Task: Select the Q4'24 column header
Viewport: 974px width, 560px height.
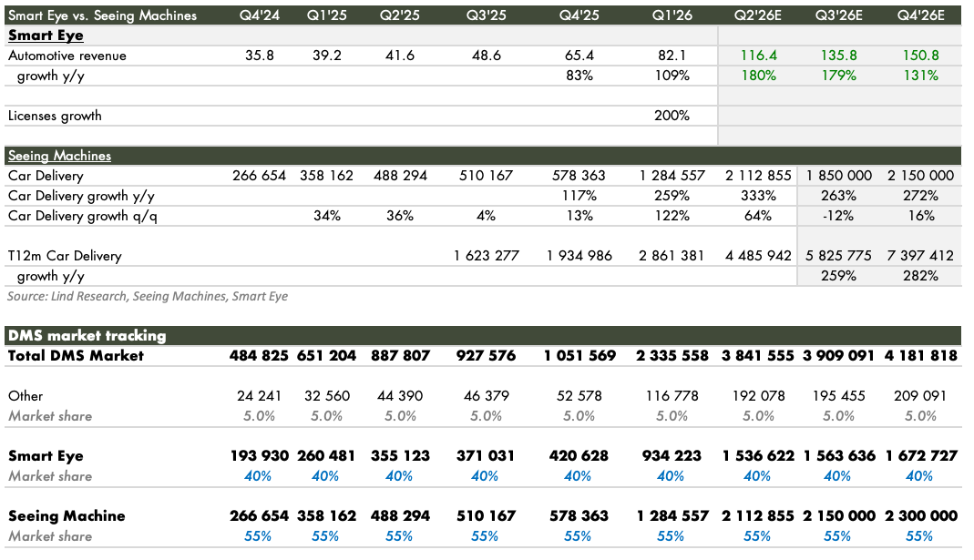Action: point(260,15)
